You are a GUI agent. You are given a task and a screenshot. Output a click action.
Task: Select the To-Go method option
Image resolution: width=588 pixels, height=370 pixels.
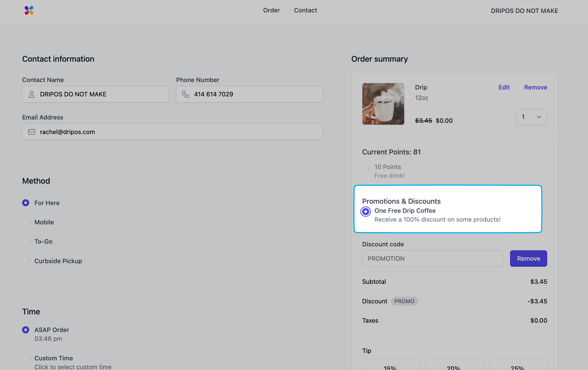coord(26,241)
